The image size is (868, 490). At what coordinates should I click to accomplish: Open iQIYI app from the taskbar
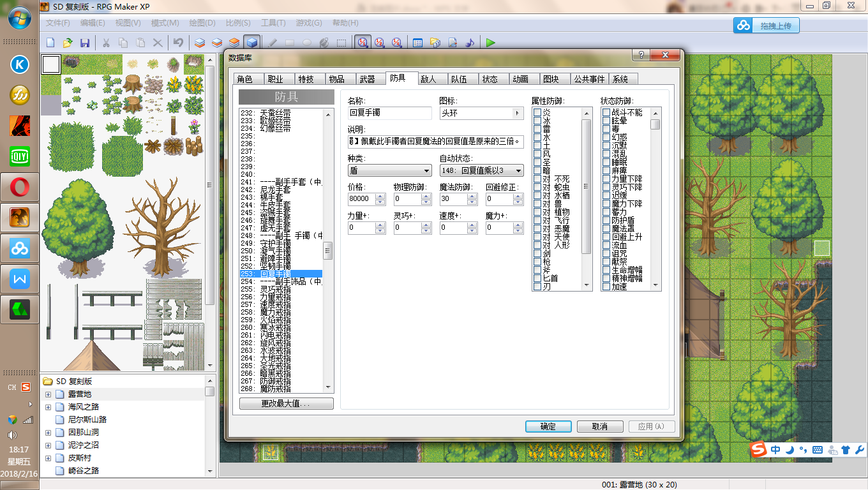pyautogui.click(x=20, y=156)
